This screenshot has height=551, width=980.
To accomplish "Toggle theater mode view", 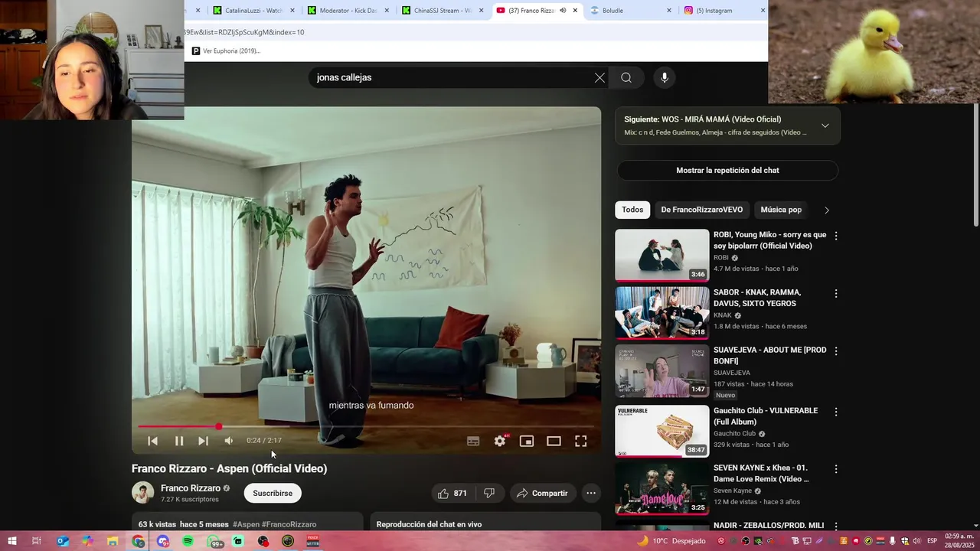I will coord(554,441).
